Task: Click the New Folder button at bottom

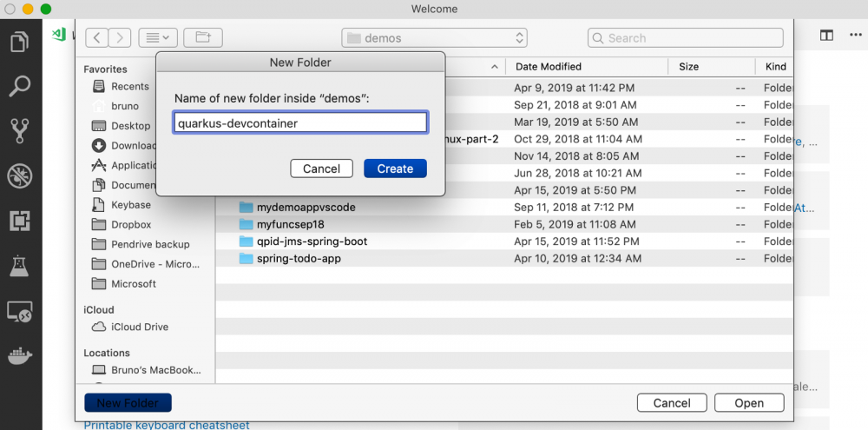Action: [128, 403]
